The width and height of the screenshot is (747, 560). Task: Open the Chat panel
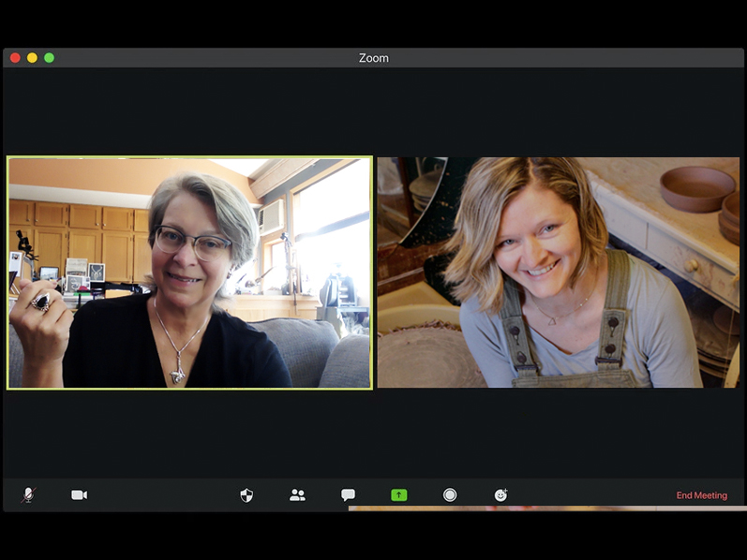point(349,495)
